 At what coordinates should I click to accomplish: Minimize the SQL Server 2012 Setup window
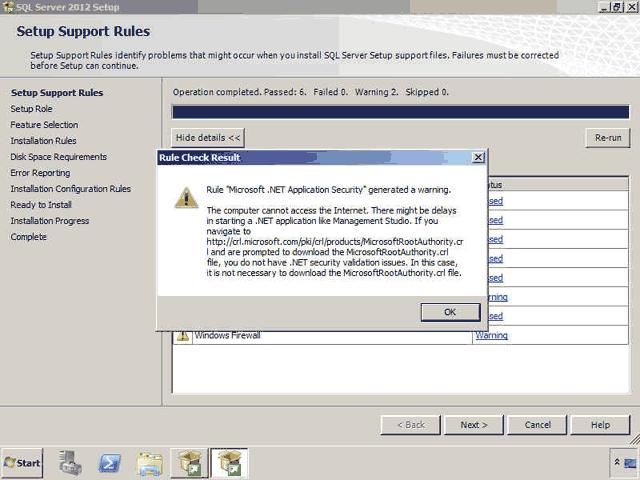coord(604,7)
